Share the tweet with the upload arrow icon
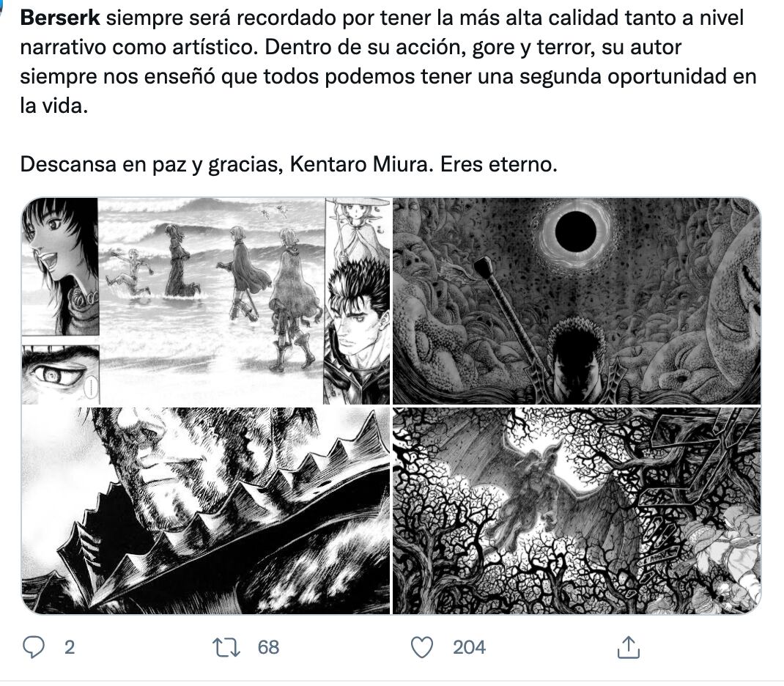Image resolution: width=784 pixels, height=686 pixels. point(629,647)
